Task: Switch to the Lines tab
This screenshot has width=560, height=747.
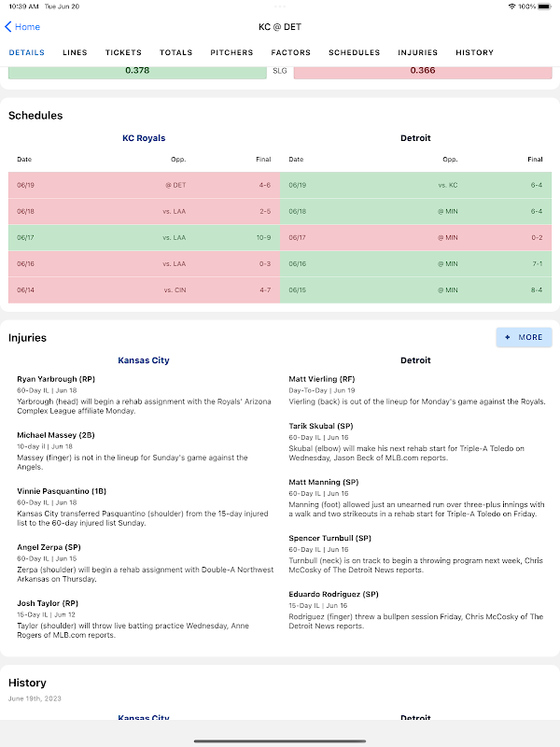Action: [x=75, y=52]
